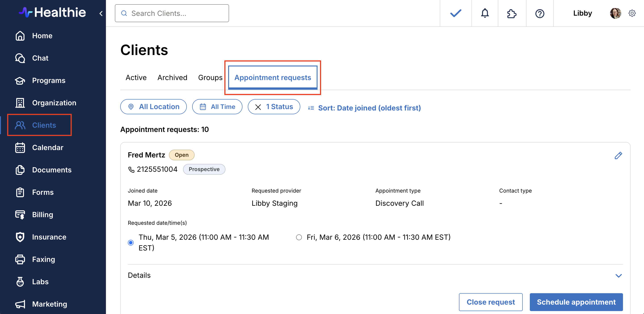Switch to the Groups tab

[x=210, y=78]
